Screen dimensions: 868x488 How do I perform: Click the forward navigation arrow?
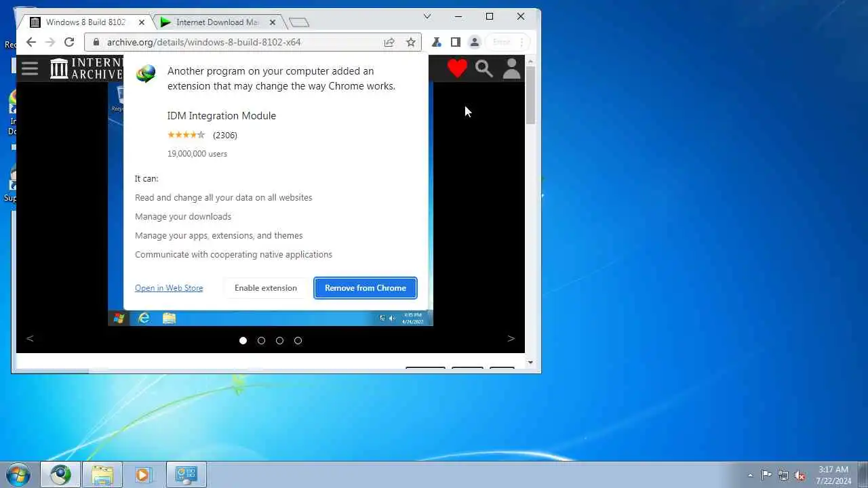click(50, 42)
